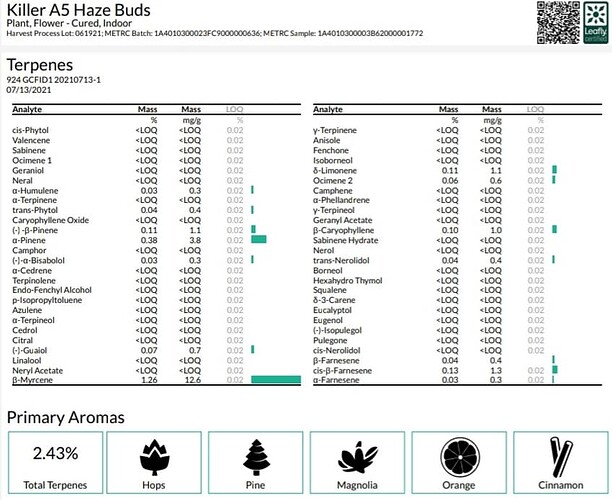Click the Harvest Process Lot METRC line
Viewport: 612px width, 500px height.
pyautogui.click(x=215, y=34)
